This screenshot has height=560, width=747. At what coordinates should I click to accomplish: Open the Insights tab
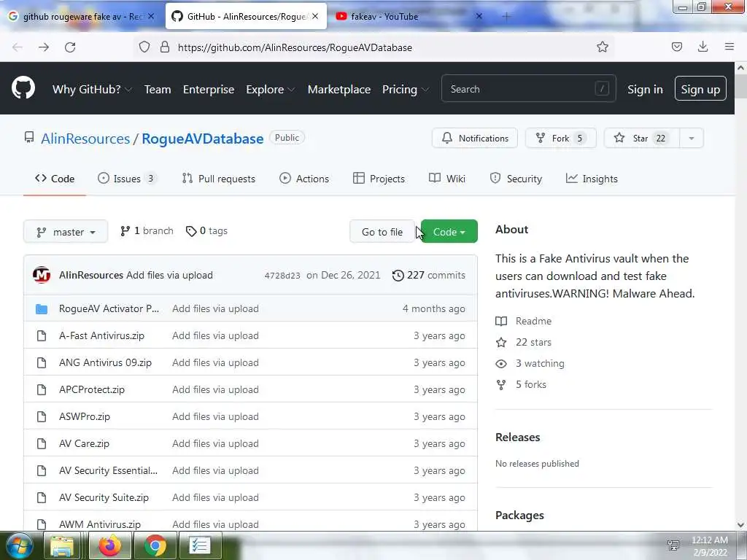592,179
